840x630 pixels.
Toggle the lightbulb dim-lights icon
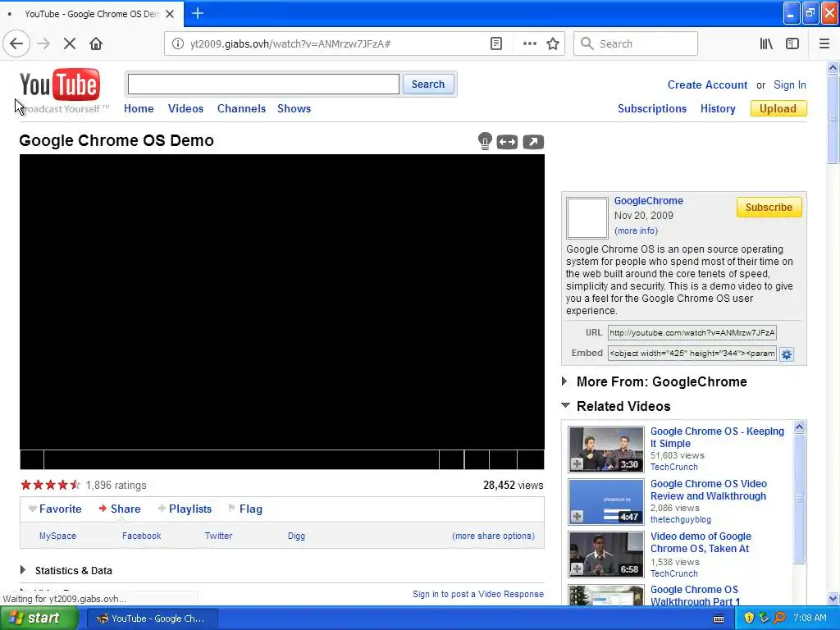[x=485, y=141]
